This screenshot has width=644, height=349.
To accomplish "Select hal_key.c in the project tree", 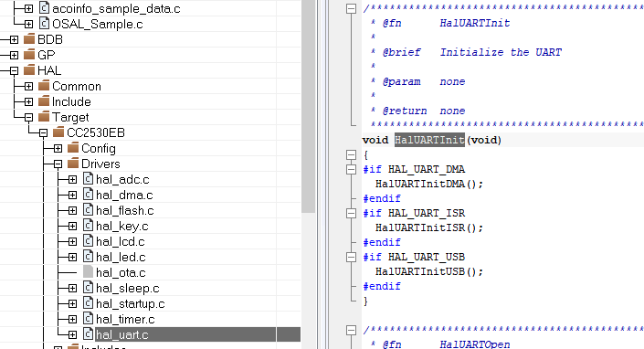I will (122, 227).
